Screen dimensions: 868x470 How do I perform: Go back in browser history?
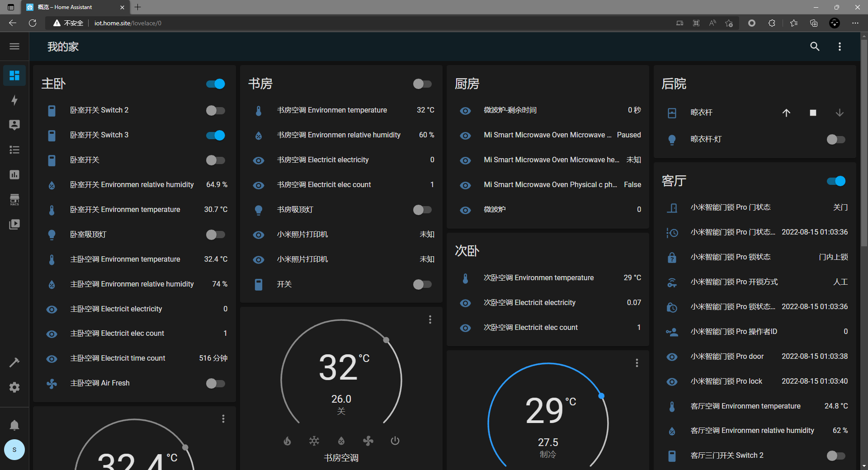tap(13, 23)
